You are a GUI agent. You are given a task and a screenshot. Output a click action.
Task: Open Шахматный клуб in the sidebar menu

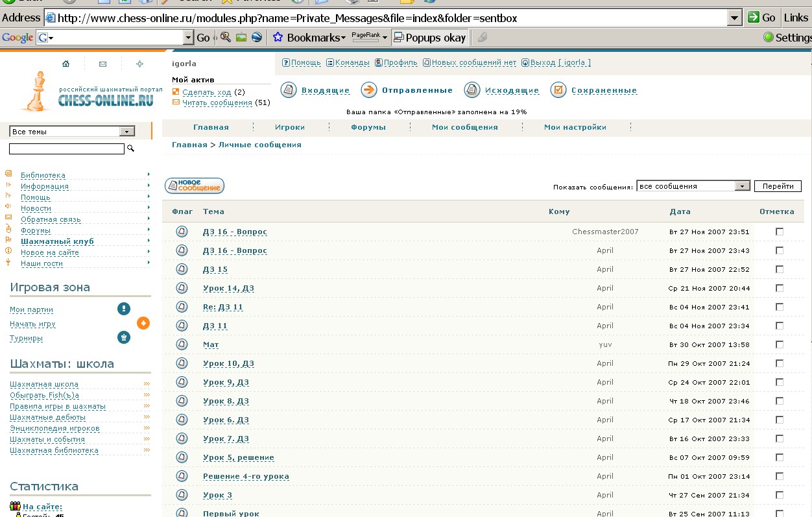tap(57, 241)
